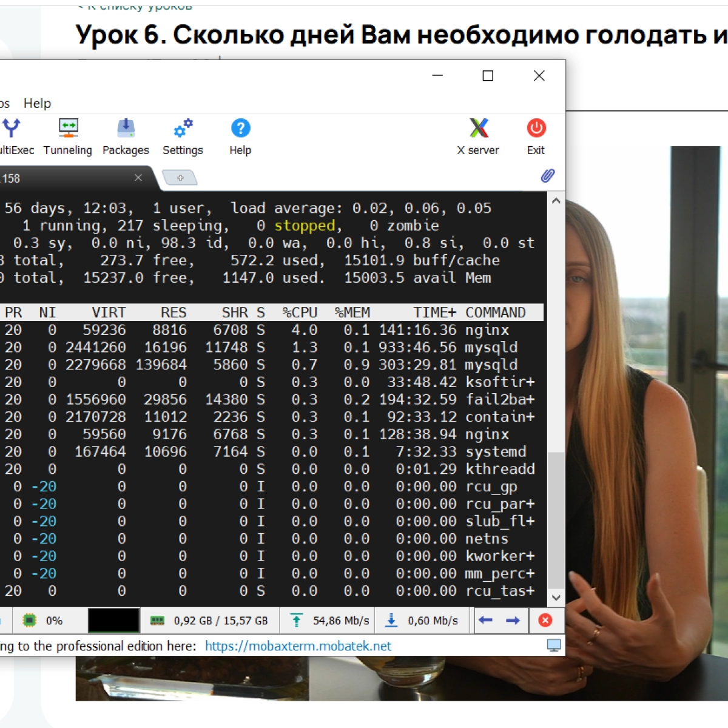Screen dimensions: 728x728
Task: Open a new terminal tab
Action: [180, 178]
